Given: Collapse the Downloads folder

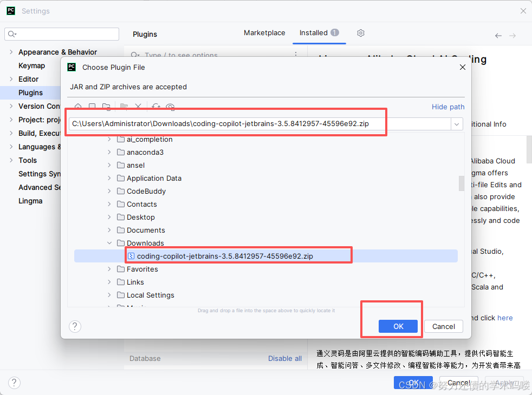Looking at the screenshot, I should tap(109, 243).
